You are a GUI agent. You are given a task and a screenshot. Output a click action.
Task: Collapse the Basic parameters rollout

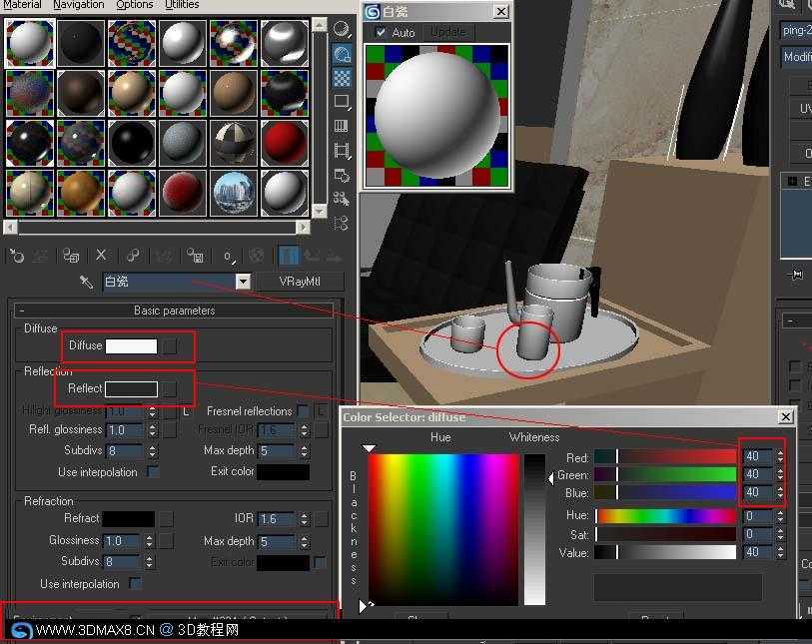coord(174,311)
